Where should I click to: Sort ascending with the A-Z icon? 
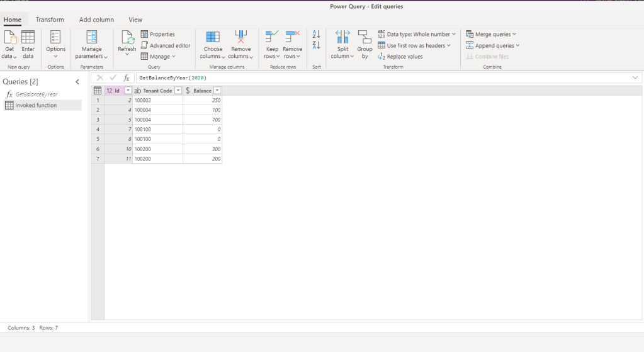coord(317,34)
